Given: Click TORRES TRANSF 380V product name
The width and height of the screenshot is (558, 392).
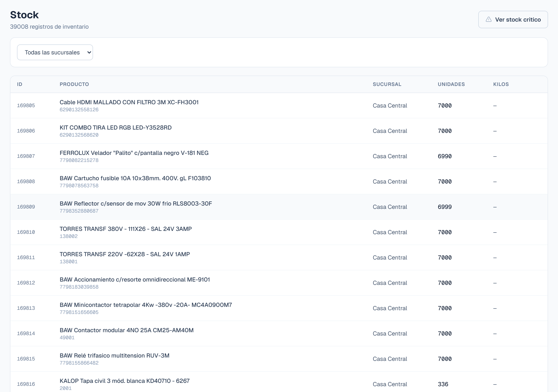Looking at the screenshot, I should pyautogui.click(x=126, y=229).
